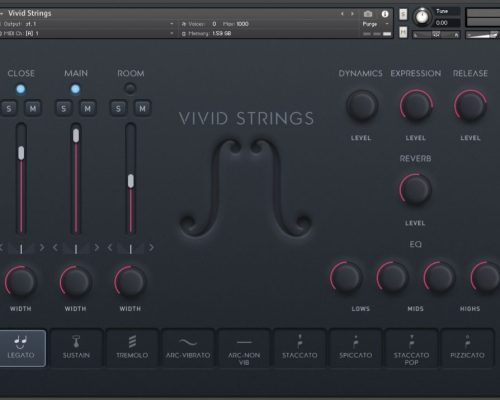Screen dimensions: 500x400
Task: Pan the Close mic left arrow
Action: click(x=1, y=247)
